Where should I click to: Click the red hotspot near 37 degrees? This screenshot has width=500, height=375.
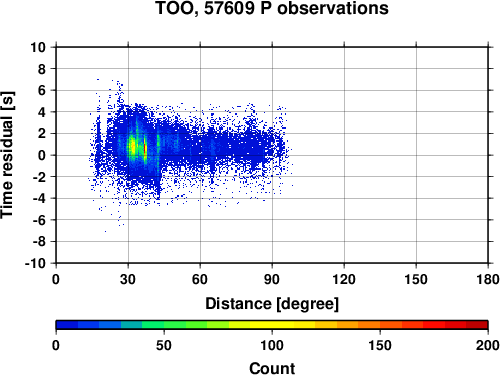click(x=145, y=149)
